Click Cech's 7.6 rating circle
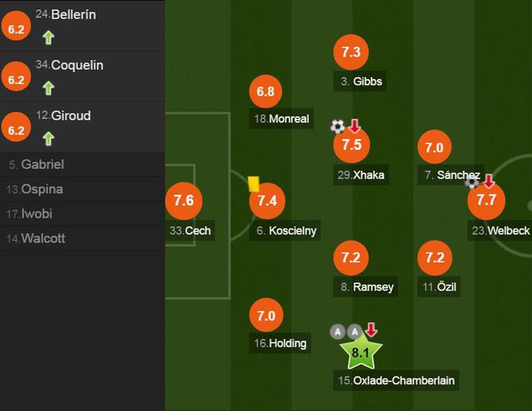The image size is (532, 411). click(184, 201)
